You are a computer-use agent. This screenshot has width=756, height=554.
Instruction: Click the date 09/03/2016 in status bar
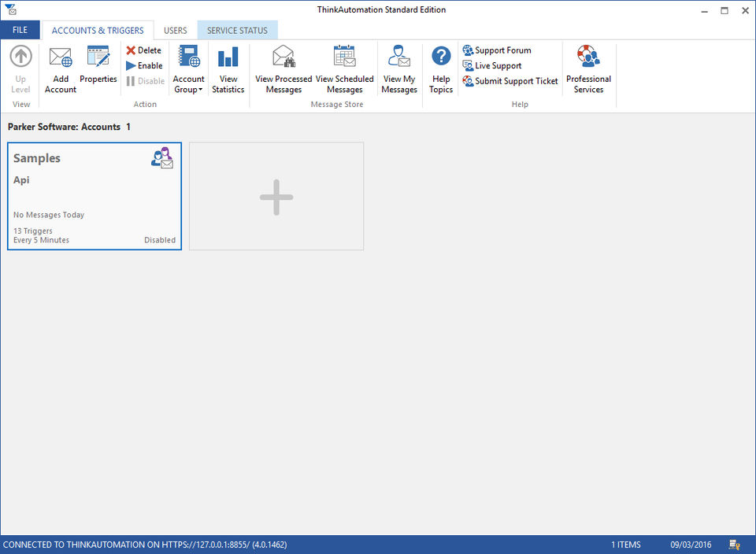691,545
